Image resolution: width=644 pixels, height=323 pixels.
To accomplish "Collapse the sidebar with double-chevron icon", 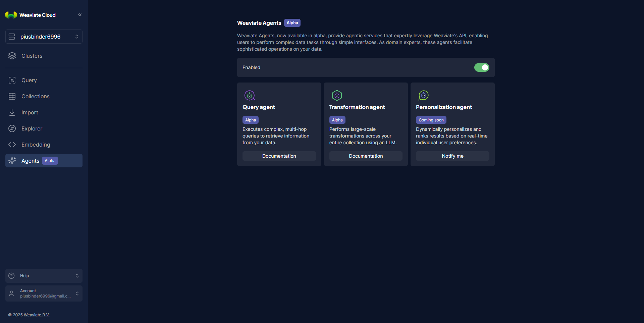I will point(80,15).
